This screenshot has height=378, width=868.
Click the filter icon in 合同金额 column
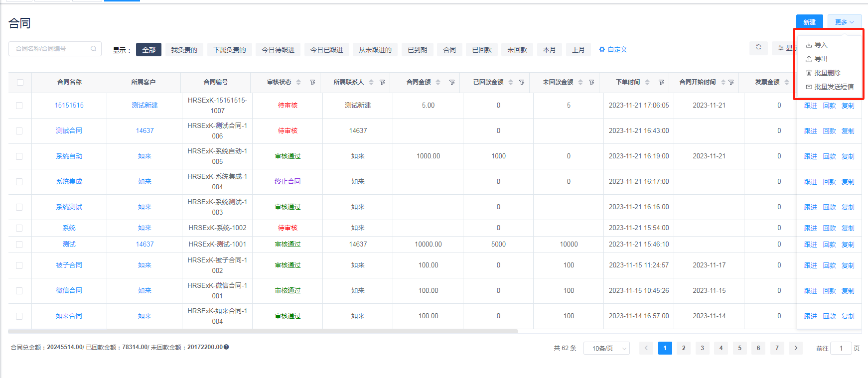(452, 82)
